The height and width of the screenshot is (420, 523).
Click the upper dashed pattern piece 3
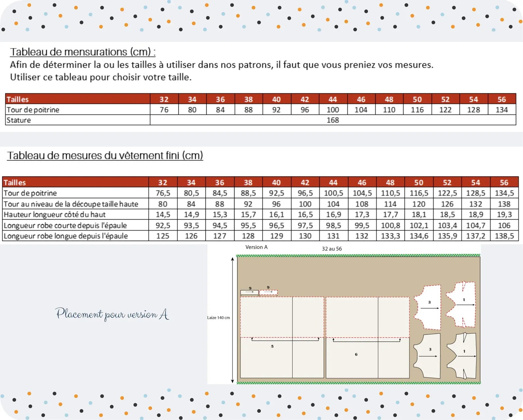[427, 307]
